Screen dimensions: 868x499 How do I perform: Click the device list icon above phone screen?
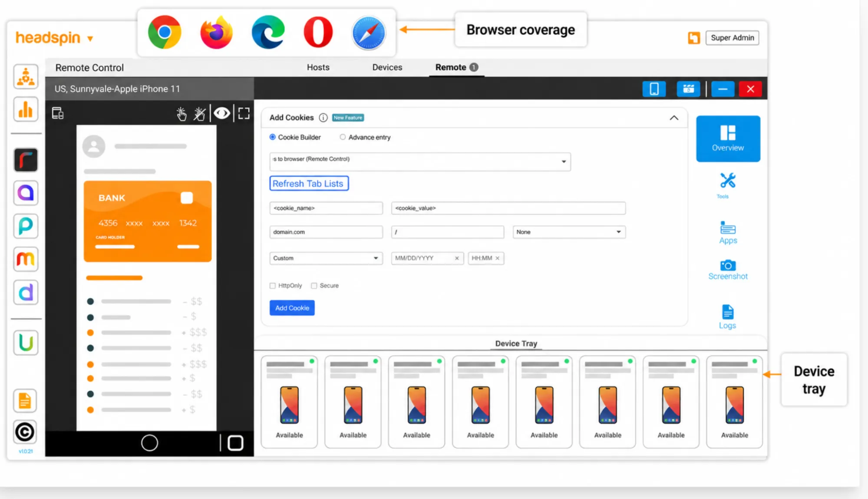(58, 113)
